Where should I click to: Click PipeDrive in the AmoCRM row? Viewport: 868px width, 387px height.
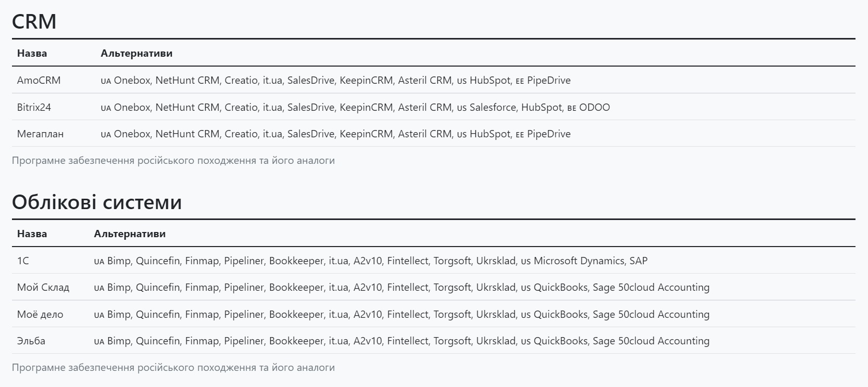point(549,80)
